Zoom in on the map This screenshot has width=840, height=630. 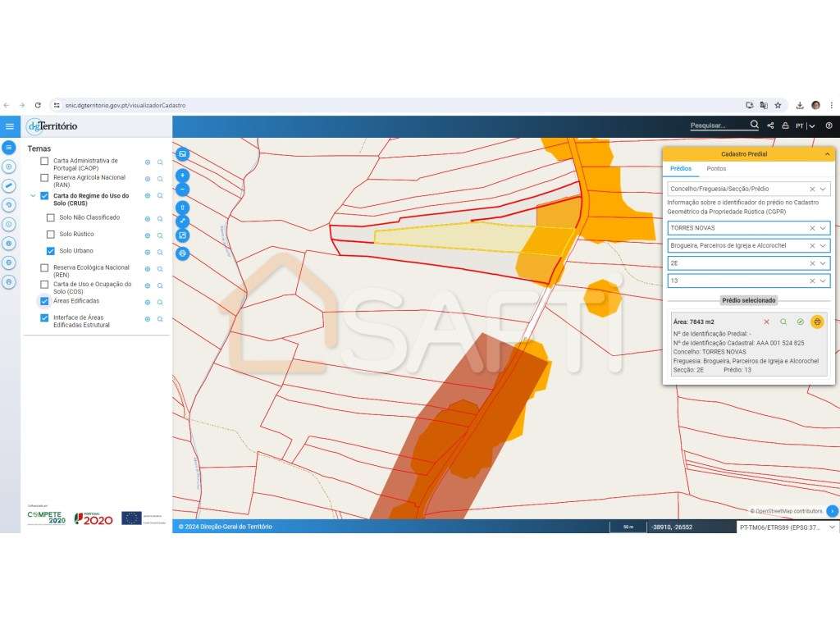pos(183,176)
